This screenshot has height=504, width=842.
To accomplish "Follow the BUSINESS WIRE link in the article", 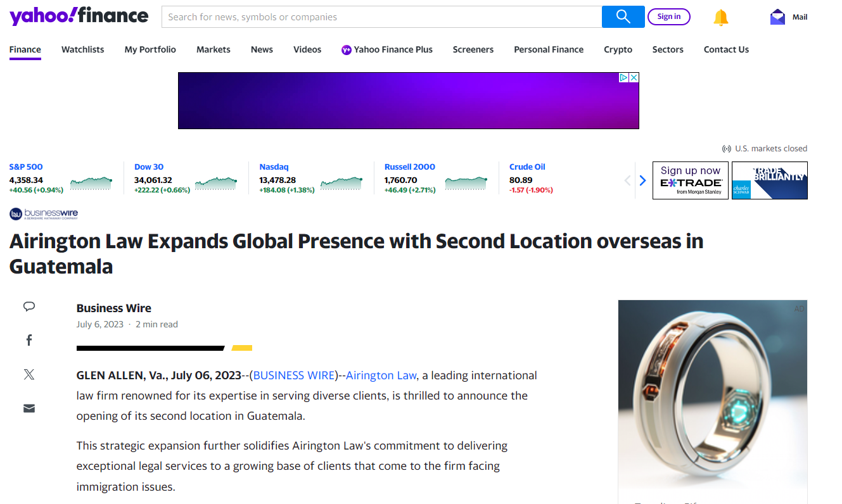I will tap(294, 375).
